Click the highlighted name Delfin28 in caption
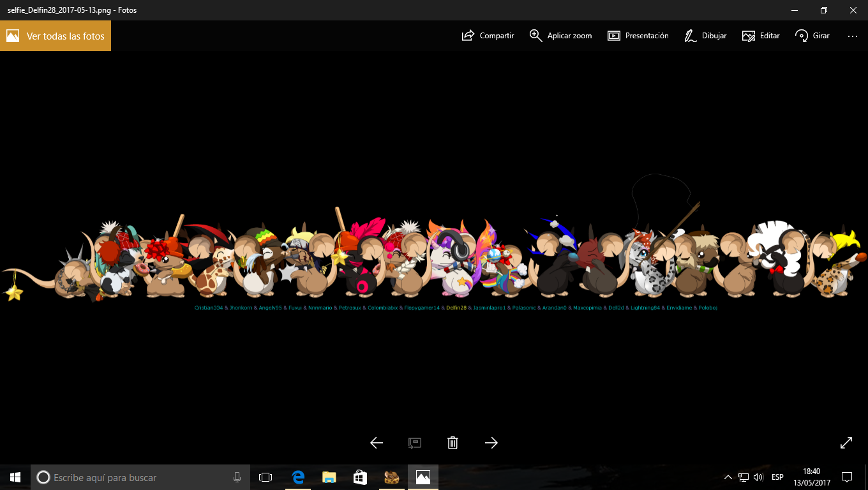The width and height of the screenshot is (868, 490). pyautogui.click(x=456, y=308)
